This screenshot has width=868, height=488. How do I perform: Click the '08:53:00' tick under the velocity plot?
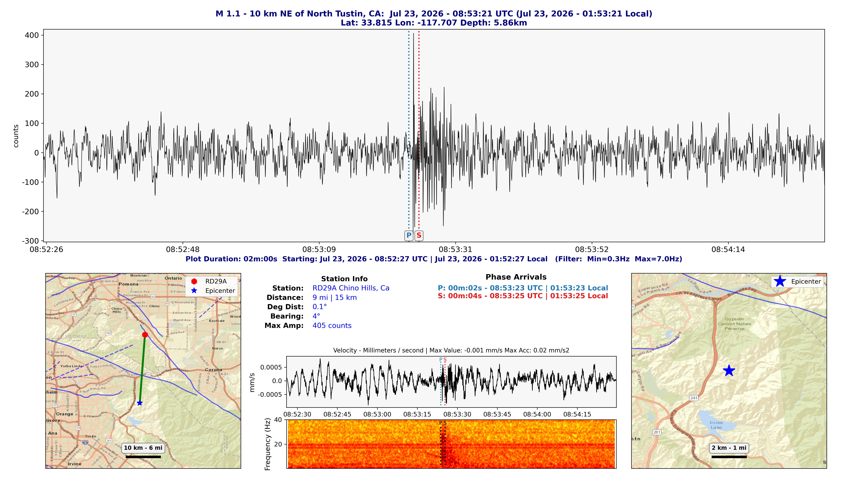click(x=377, y=415)
